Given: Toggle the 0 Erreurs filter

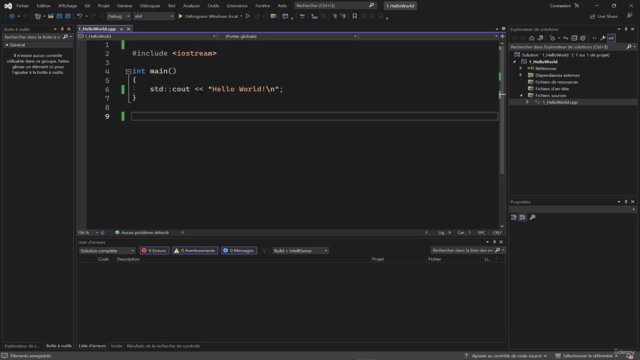Looking at the screenshot, I should (154, 251).
